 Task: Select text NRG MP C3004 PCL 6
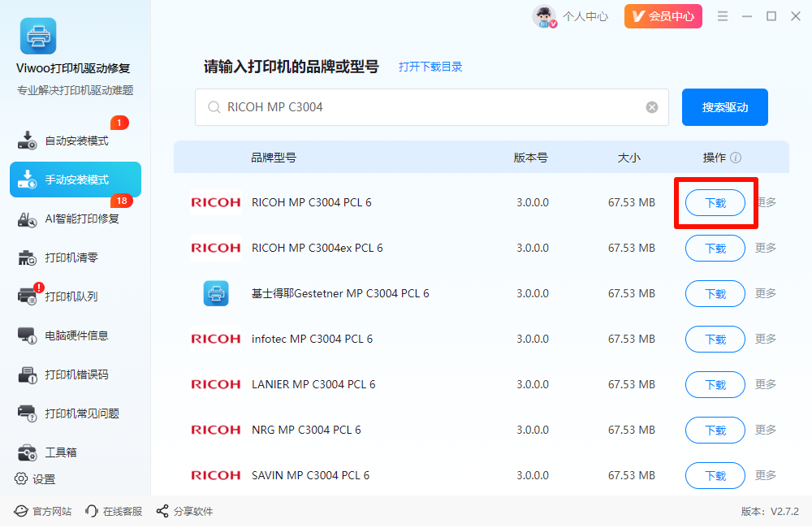click(306, 430)
